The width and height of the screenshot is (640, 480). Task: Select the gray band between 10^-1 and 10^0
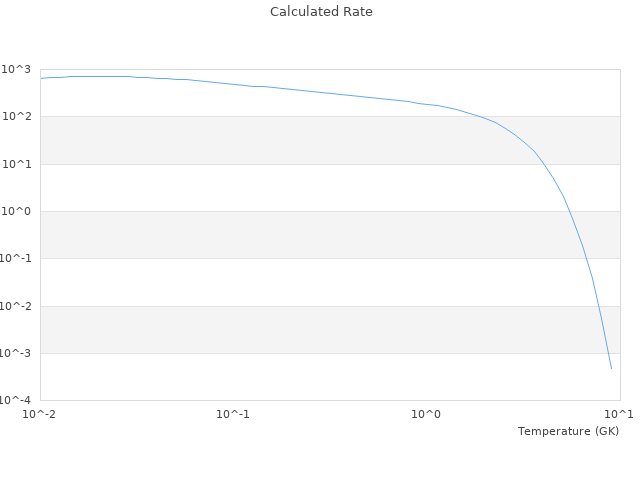coord(300,235)
